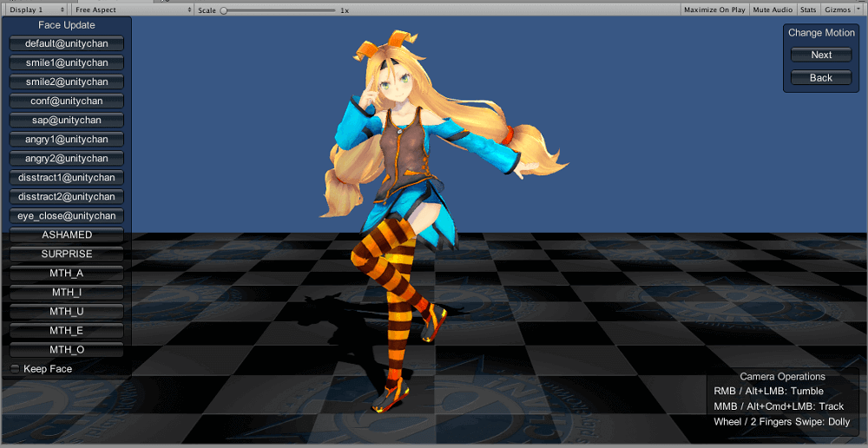
Task: Apply the conf@unitychan face
Action: click(67, 102)
